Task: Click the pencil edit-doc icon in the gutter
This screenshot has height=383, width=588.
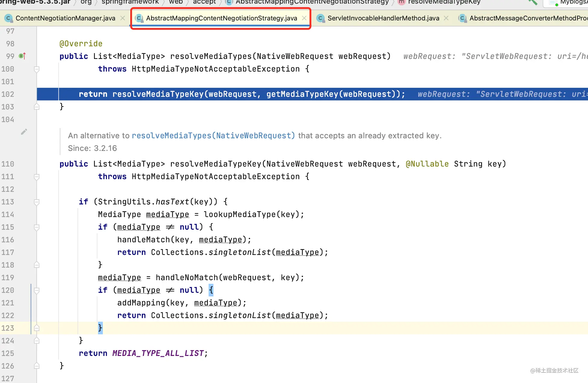Action: pyautogui.click(x=24, y=132)
